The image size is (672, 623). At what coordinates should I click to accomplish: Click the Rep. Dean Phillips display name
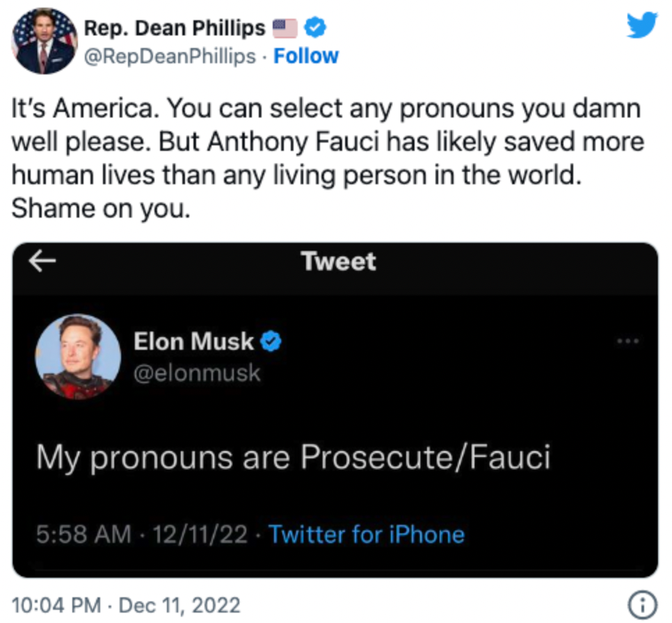click(x=175, y=29)
